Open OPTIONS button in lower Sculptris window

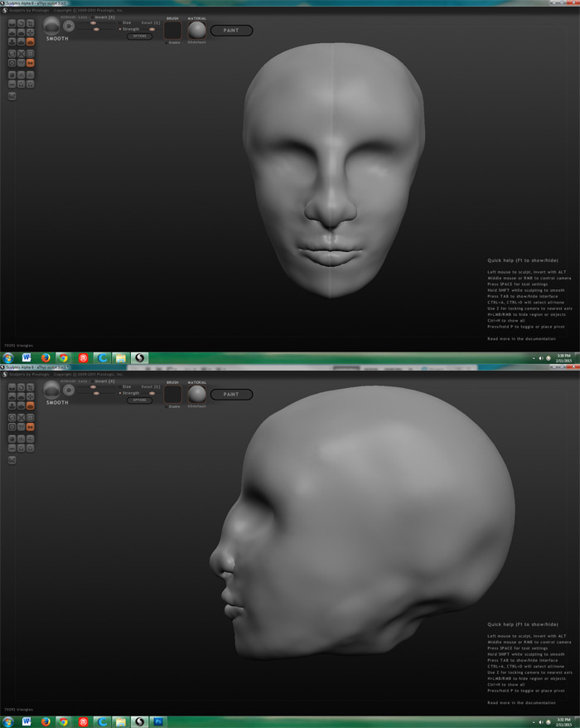tap(140, 400)
